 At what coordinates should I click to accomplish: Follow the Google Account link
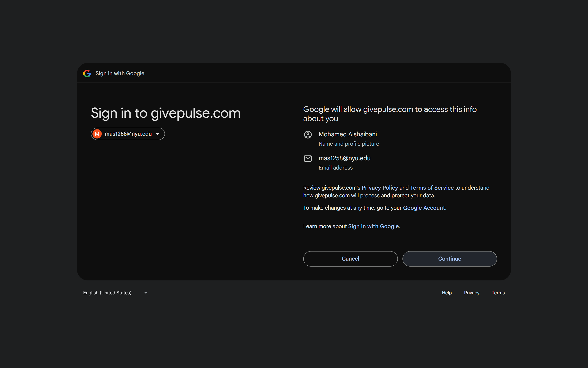(424, 208)
